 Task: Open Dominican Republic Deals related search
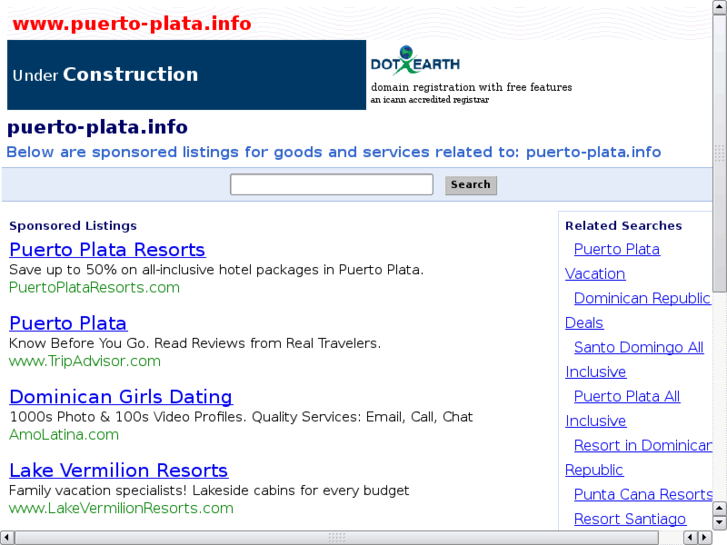pyautogui.click(x=642, y=298)
